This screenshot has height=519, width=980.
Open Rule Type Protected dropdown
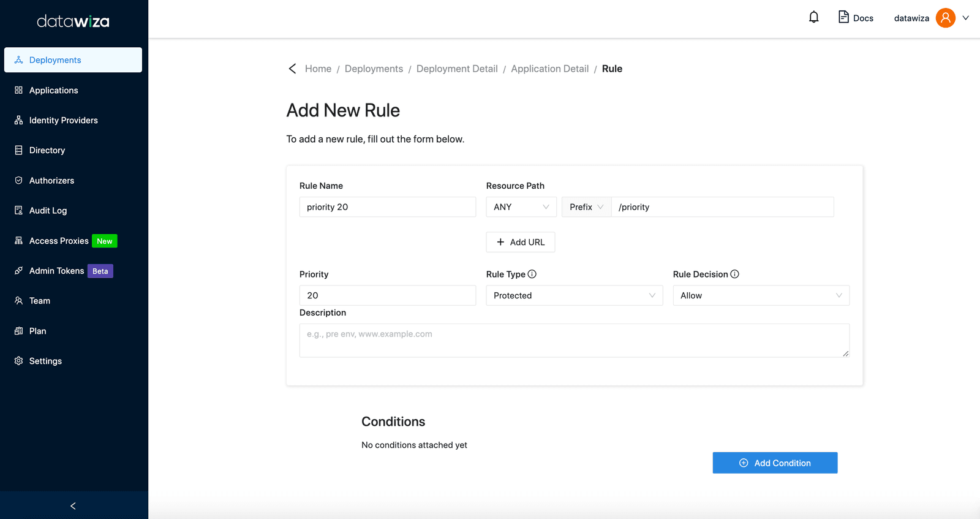coord(575,295)
